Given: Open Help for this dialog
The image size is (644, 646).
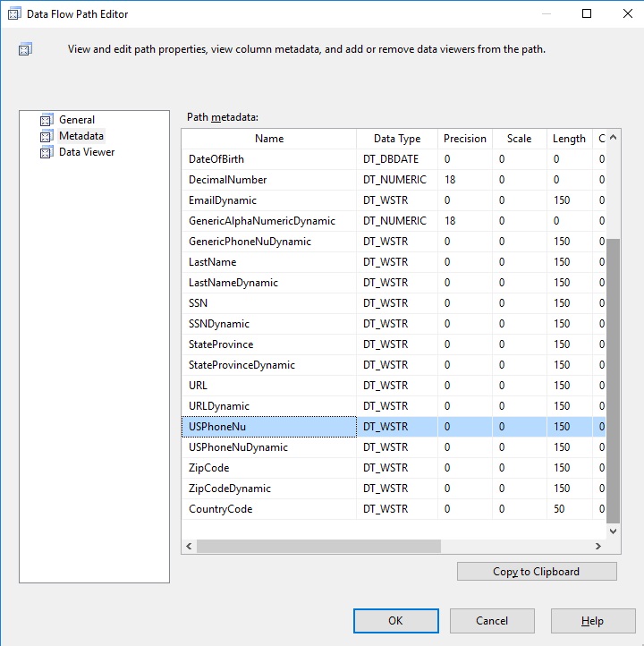Looking at the screenshot, I should [593, 620].
